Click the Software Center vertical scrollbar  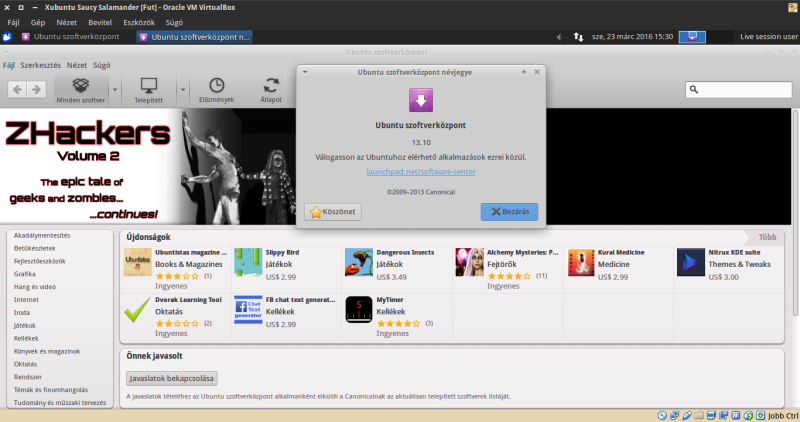795,212
